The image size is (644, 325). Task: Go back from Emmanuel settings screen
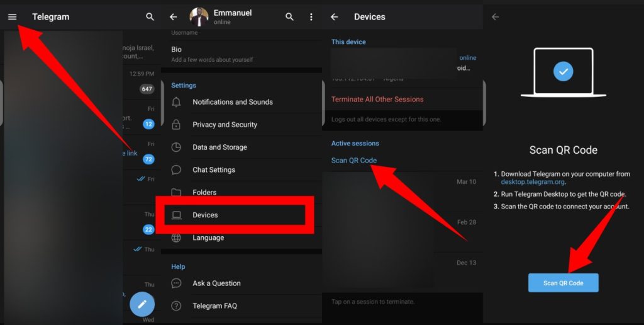tap(174, 17)
